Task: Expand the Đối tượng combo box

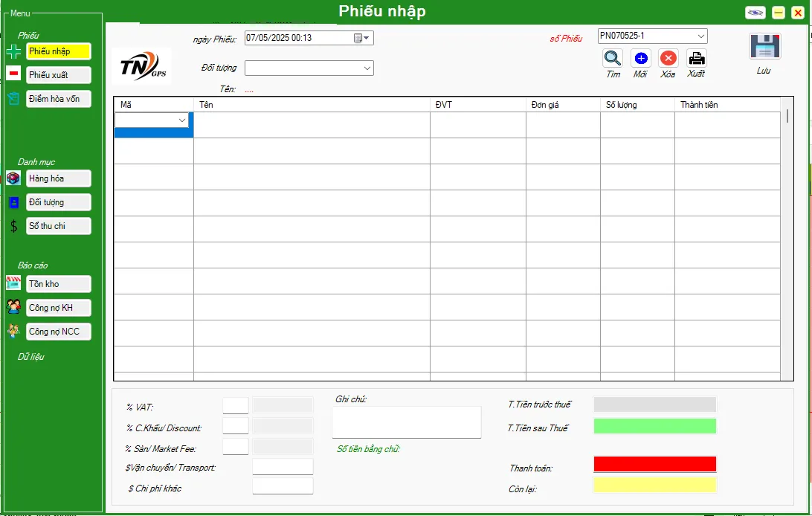Action: (367, 68)
